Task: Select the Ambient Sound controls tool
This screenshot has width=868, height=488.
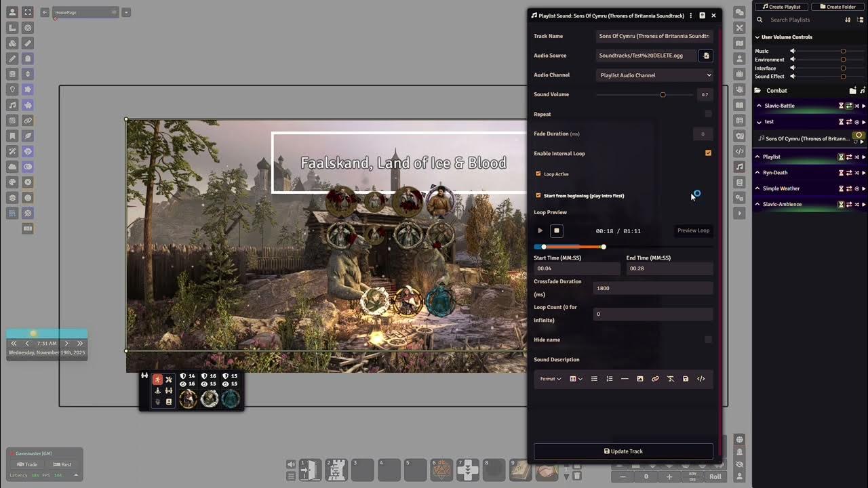Action: (x=12, y=105)
